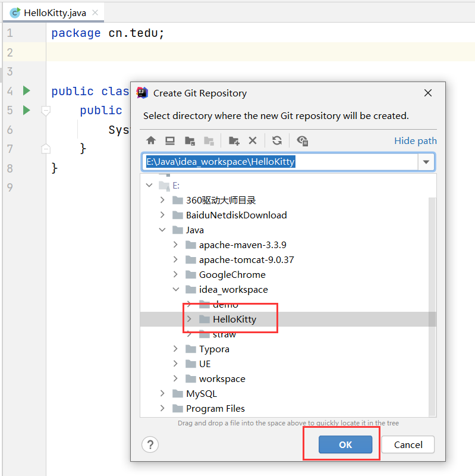475x476 pixels.
Task: Expand the UE folder
Action: tap(175, 364)
